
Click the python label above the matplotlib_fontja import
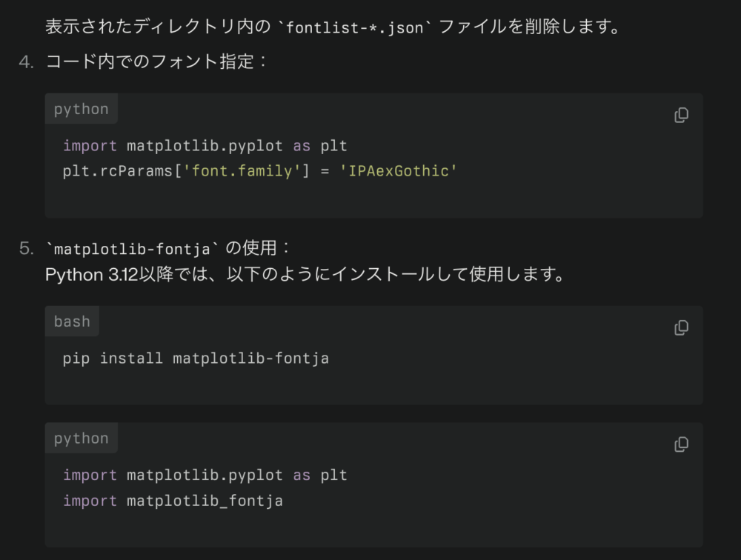click(x=81, y=439)
